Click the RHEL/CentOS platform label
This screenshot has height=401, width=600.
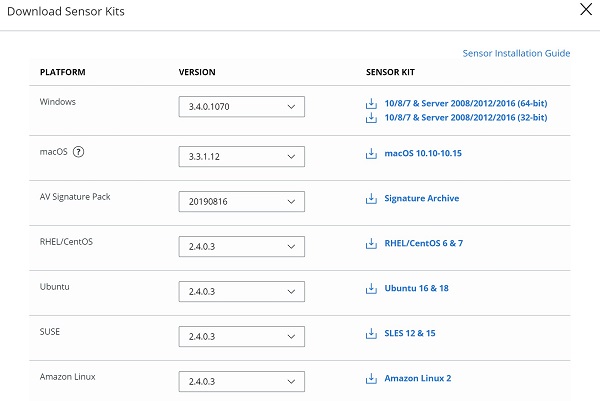pyautogui.click(x=66, y=242)
